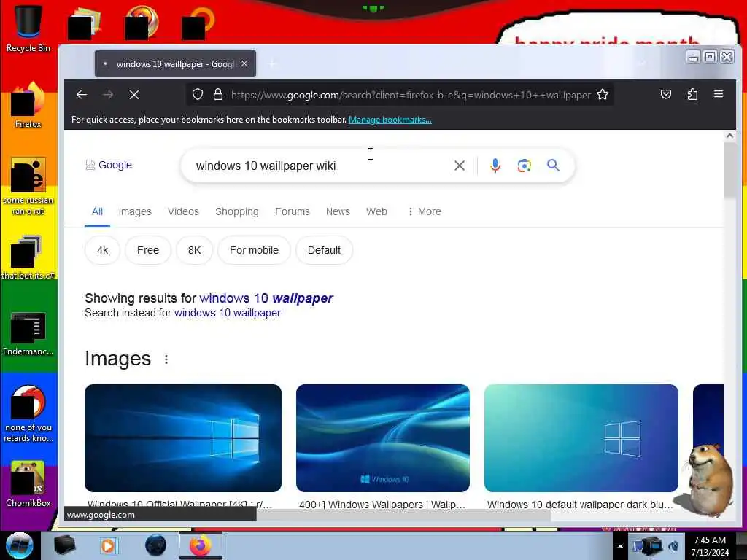The width and height of the screenshot is (747, 560).
Task: Clear the Google search box text
Action: click(460, 166)
